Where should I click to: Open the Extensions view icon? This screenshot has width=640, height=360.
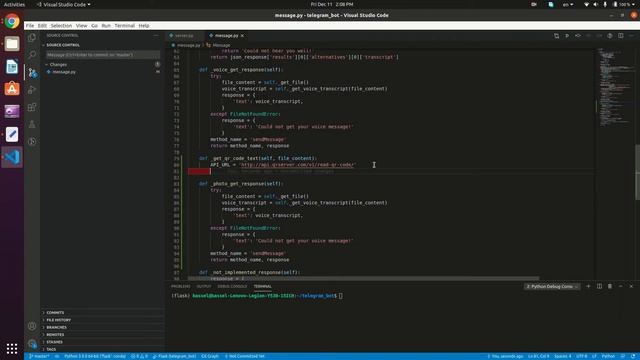pyautogui.click(x=32, y=107)
